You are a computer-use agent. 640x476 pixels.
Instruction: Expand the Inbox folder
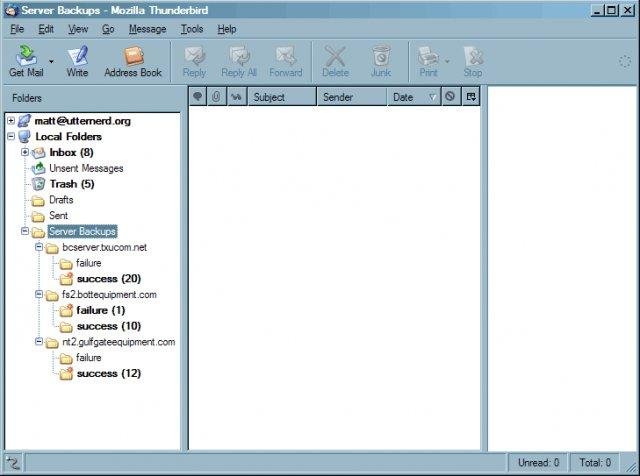pyautogui.click(x=25, y=152)
